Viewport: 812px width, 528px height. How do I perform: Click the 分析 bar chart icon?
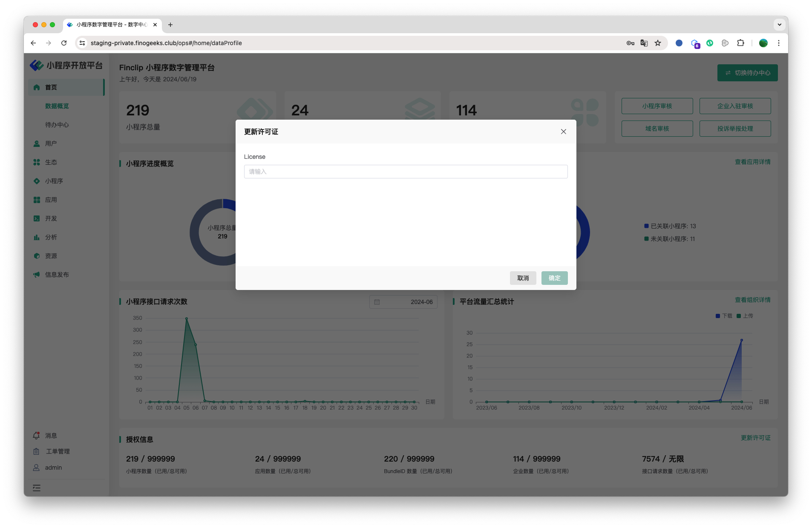(x=37, y=237)
